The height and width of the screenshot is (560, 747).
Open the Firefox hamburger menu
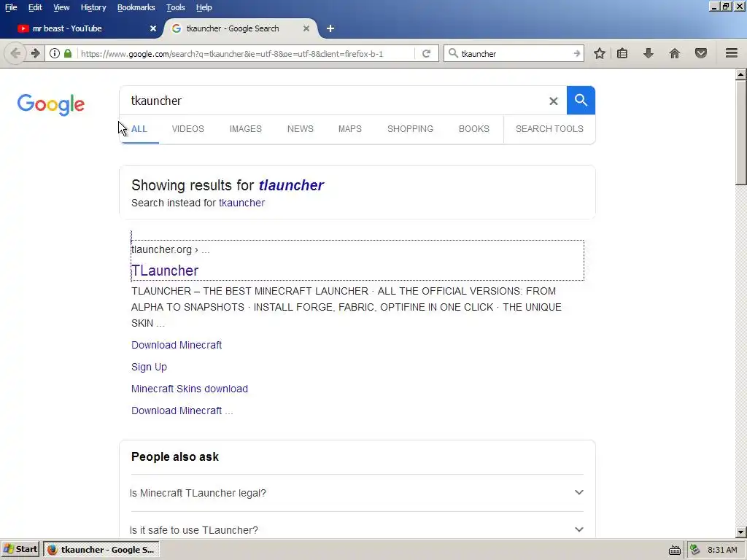pyautogui.click(x=732, y=53)
